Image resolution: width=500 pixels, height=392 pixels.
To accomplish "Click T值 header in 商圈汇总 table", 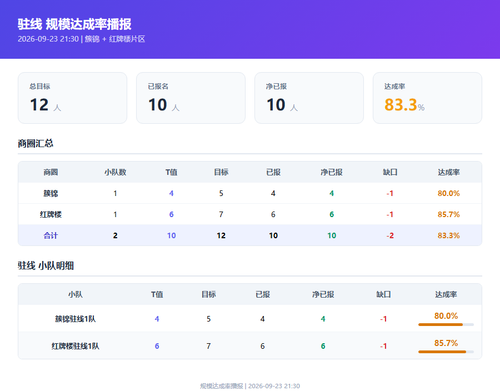I will 171,172.
